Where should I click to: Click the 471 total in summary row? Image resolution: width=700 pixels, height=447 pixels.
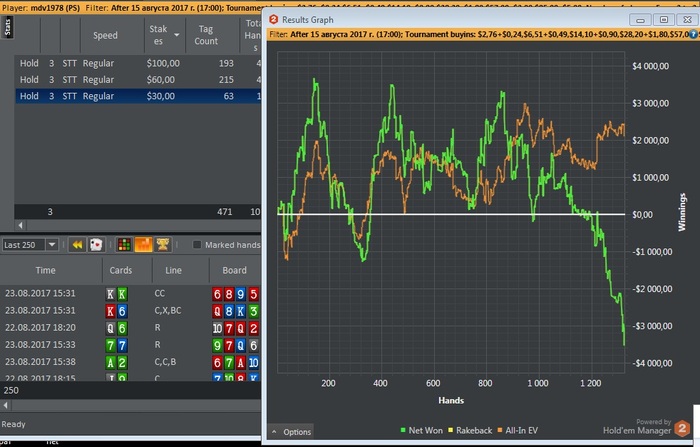[x=225, y=212]
